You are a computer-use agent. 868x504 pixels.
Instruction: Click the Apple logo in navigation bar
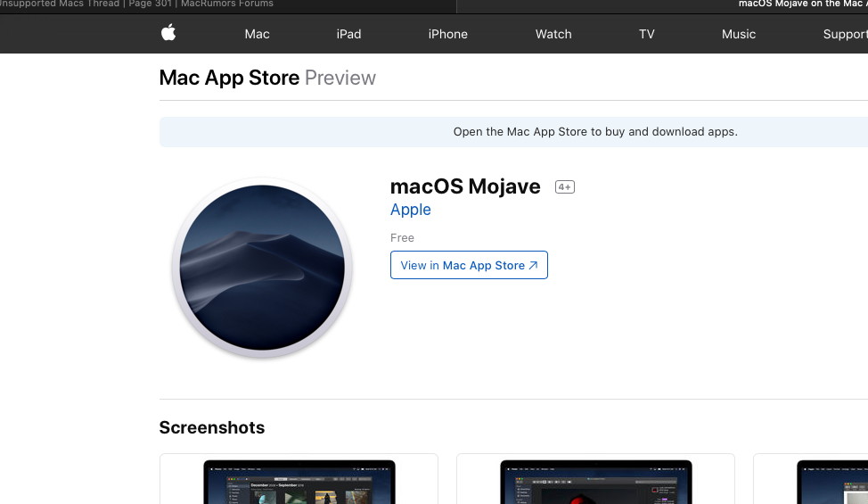(168, 33)
